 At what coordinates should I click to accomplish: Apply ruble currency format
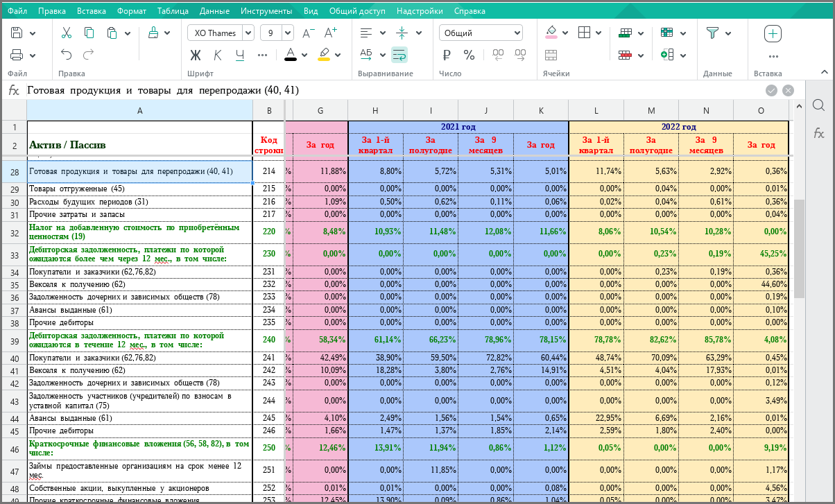[x=447, y=55]
